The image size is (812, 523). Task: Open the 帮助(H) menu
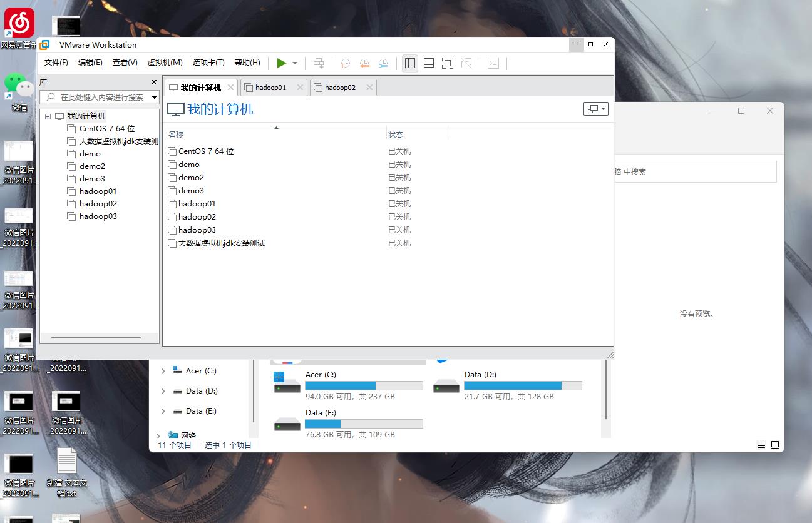point(247,63)
